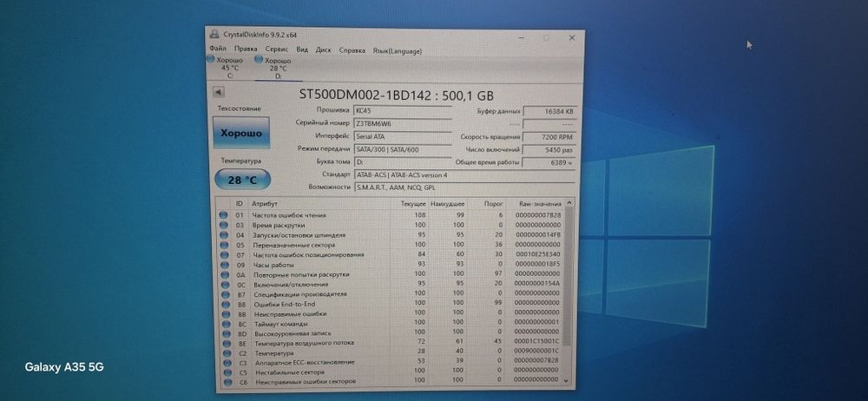The width and height of the screenshot is (868, 401).
Task: Click status icon for Запуски/остановки шпинделя row
Action: (224, 235)
